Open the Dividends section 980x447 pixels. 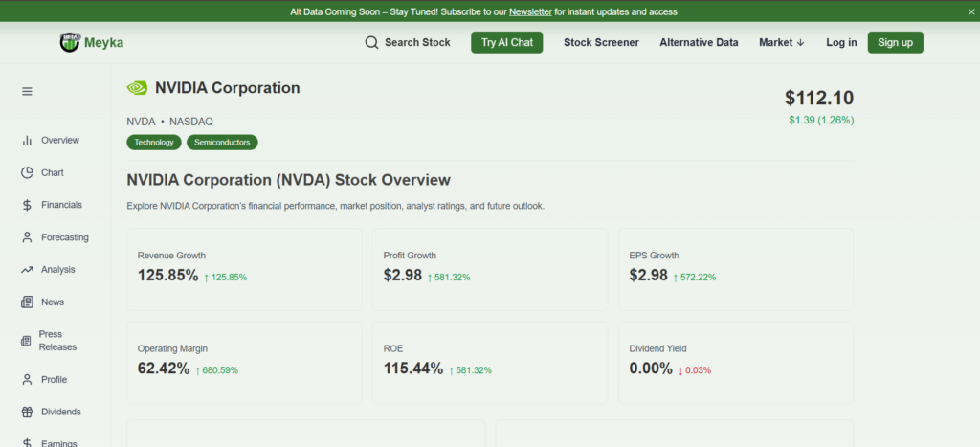61,412
